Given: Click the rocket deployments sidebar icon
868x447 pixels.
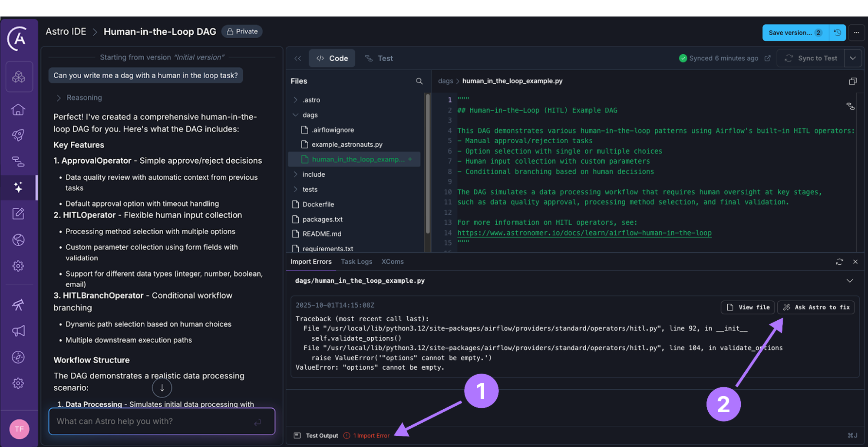Looking at the screenshot, I should point(18,135).
